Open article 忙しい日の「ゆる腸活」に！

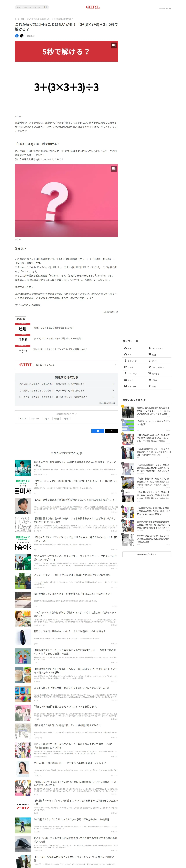(70, 763)
